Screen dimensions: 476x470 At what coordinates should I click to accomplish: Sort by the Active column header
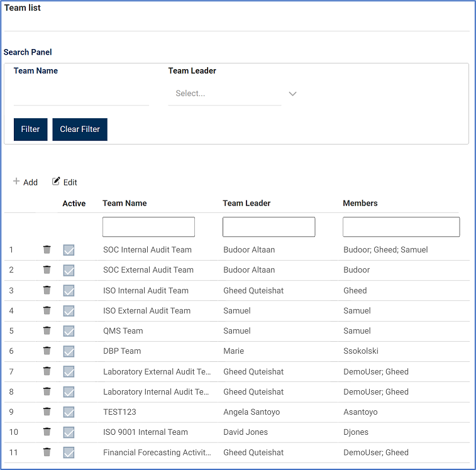(74, 204)
